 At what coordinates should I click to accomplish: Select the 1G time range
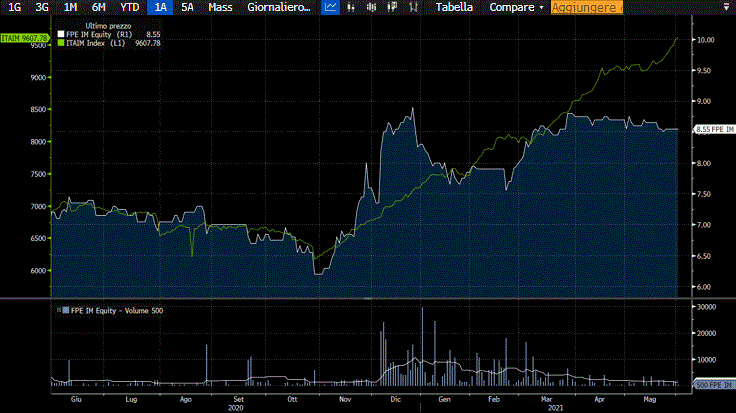pos(14,7)
